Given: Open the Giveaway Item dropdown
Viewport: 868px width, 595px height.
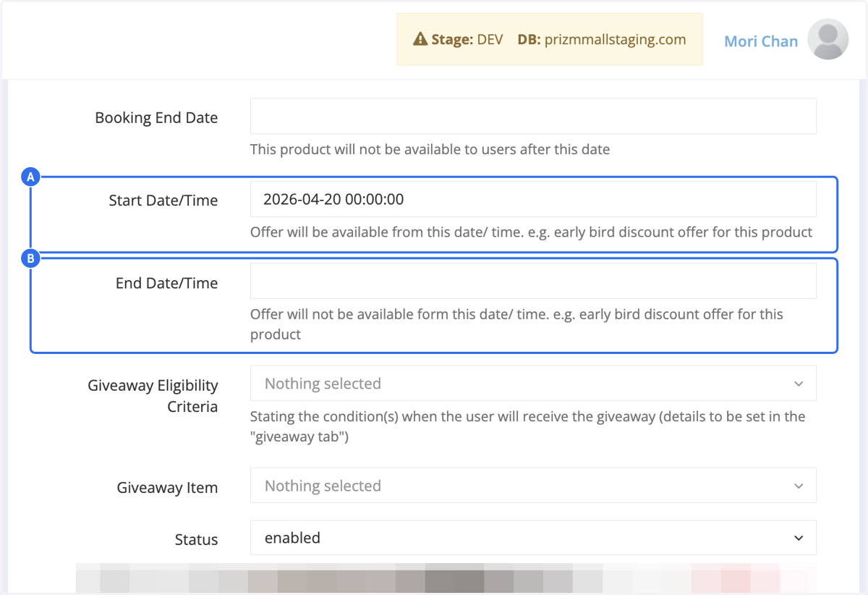Looking at the screenshot, I should [533, 485].
